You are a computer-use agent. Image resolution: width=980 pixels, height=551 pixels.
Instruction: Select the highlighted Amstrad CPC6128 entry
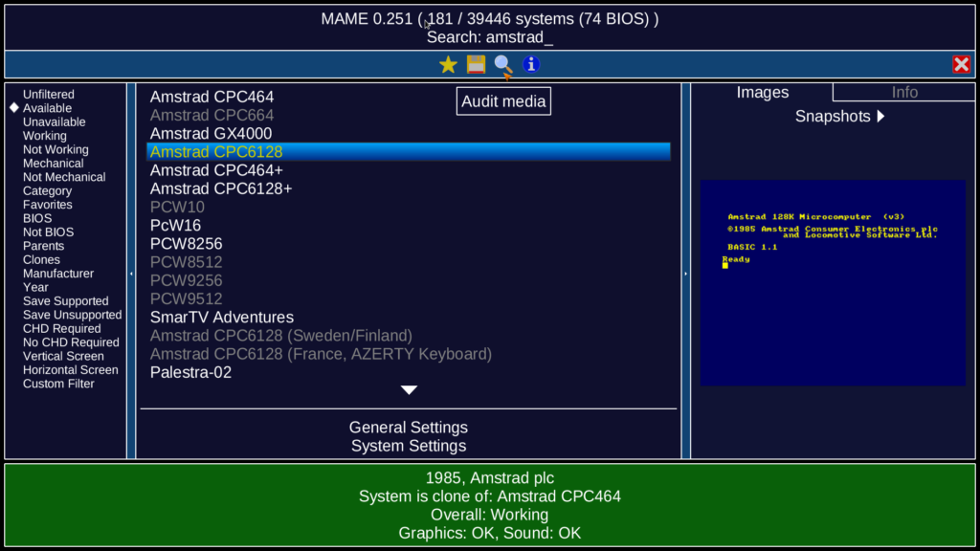click(x=408, y=152)
